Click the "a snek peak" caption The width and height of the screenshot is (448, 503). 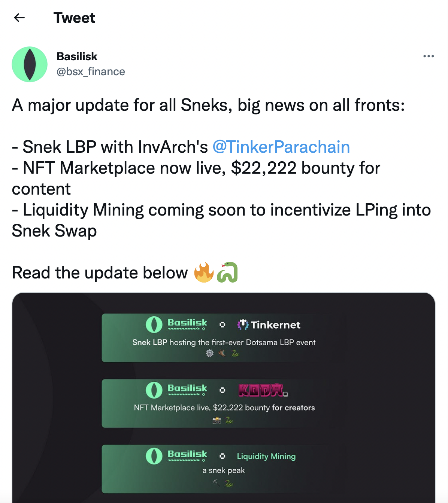click(223, 470)
